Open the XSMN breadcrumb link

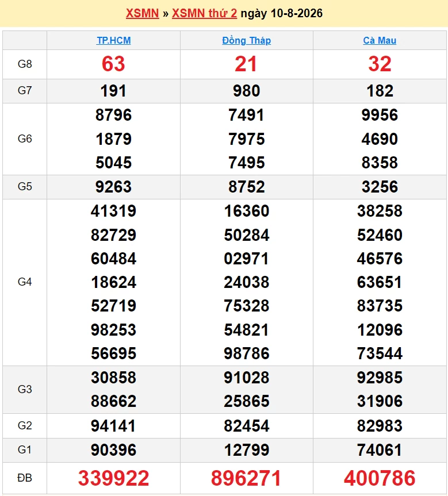click(142, 13)
